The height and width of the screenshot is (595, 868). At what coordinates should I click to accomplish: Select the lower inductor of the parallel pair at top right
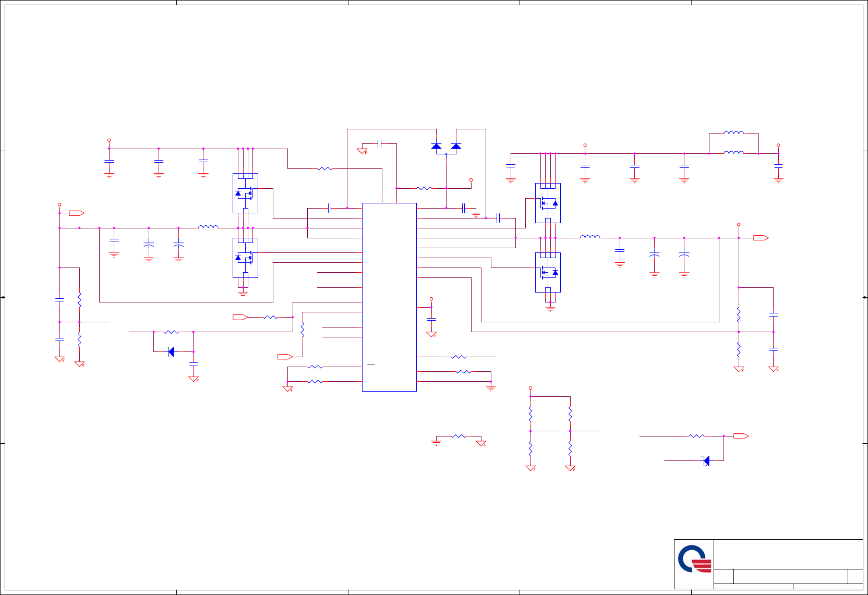point(734,152)
